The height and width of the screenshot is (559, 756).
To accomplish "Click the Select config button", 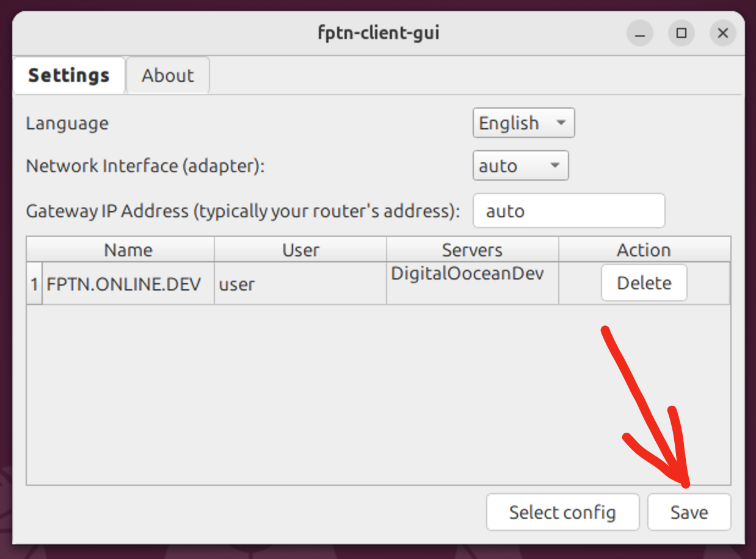I will pos(562,512).
